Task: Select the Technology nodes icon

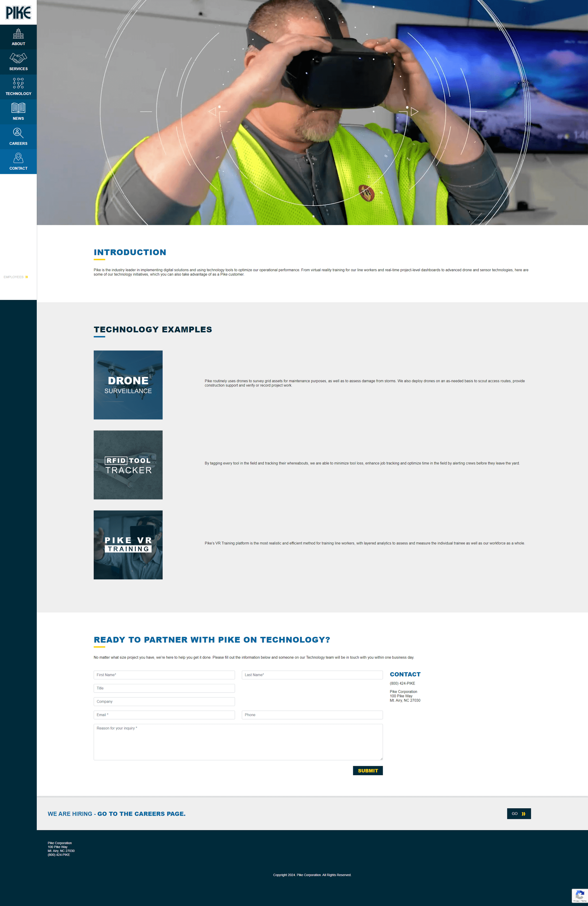Action: pyautogui.click(x=18, y=83)
